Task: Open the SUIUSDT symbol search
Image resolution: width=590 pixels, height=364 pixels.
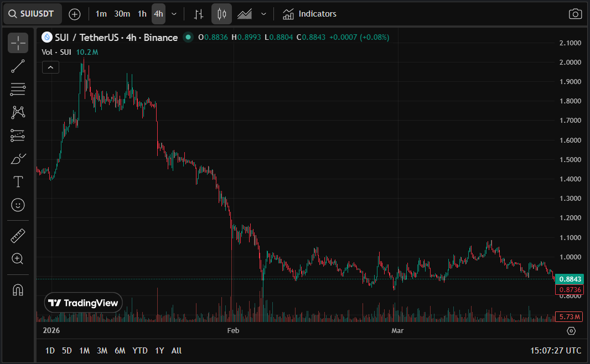Action: coord(32,14)
